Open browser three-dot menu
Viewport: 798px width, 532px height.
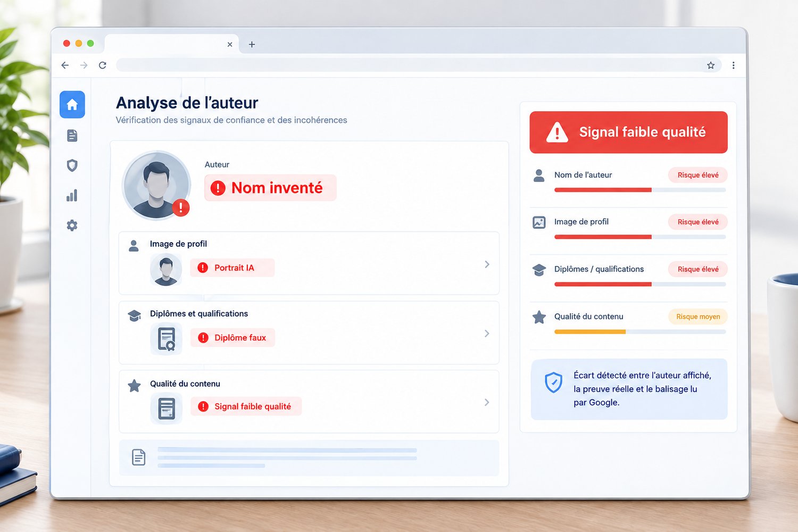(733, 65)
